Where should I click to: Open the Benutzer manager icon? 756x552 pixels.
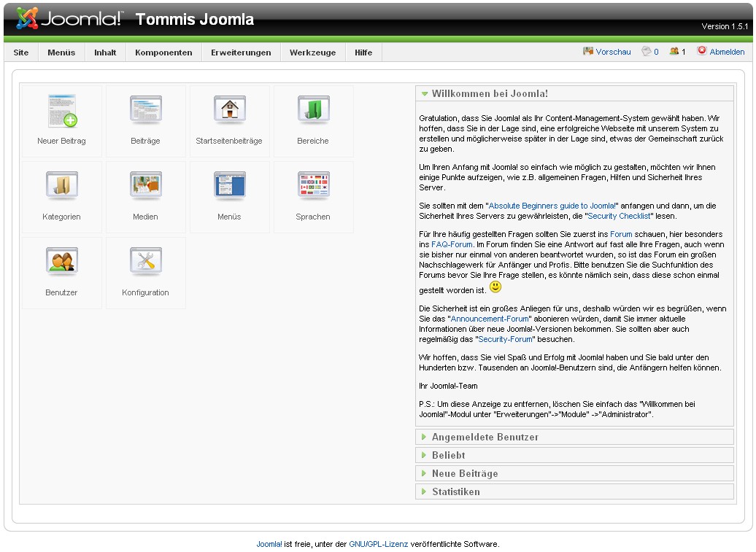coord(62,263)
